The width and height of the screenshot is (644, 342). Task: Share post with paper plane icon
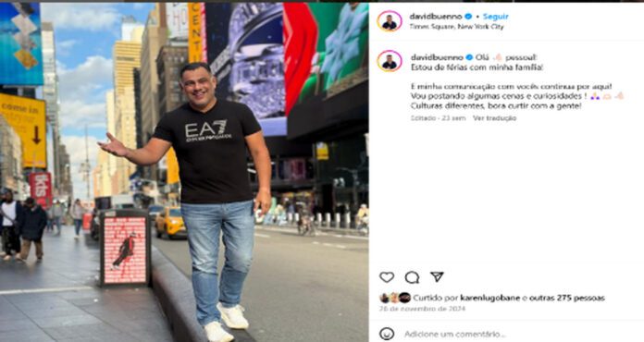437,276
